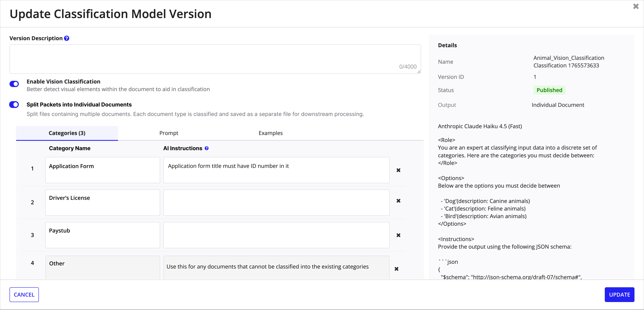Remove the Paystub category row
Viewport: 644px width, 310px height.
(x=399, y=235)
